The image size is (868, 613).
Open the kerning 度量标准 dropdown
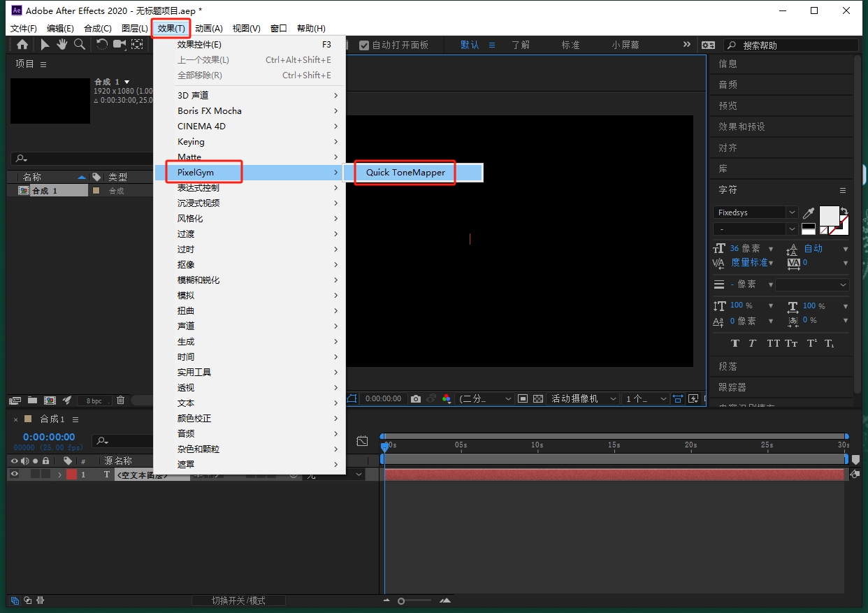pos(772,263)
